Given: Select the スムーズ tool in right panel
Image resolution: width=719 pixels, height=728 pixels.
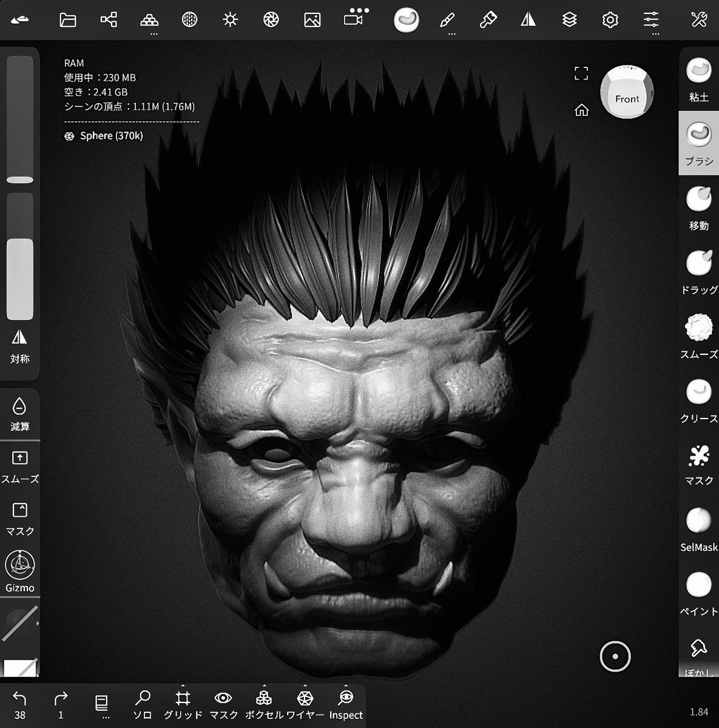Looking at the screenshot, I should [x=699, y=337].
